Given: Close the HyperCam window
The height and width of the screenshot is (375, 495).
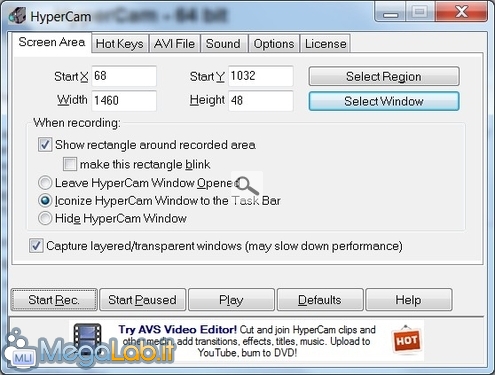Looking at the screenshot, I should pos(461,12).
